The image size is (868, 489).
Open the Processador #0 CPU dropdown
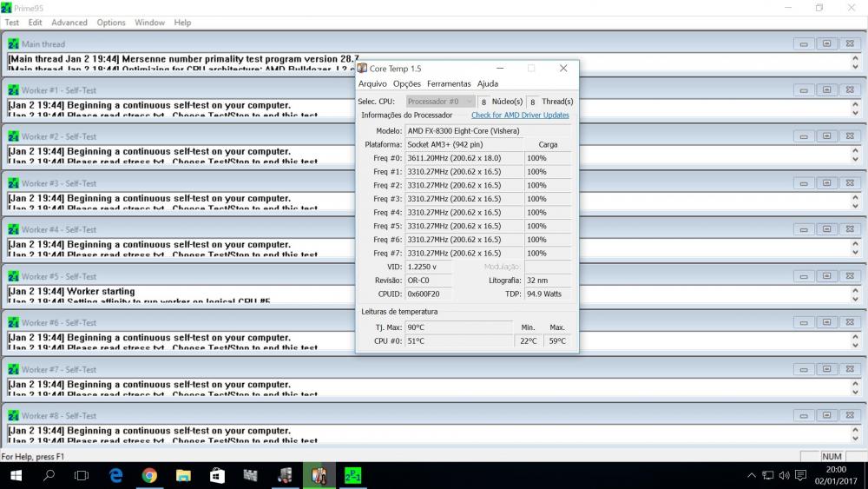(x=440, y=102)
